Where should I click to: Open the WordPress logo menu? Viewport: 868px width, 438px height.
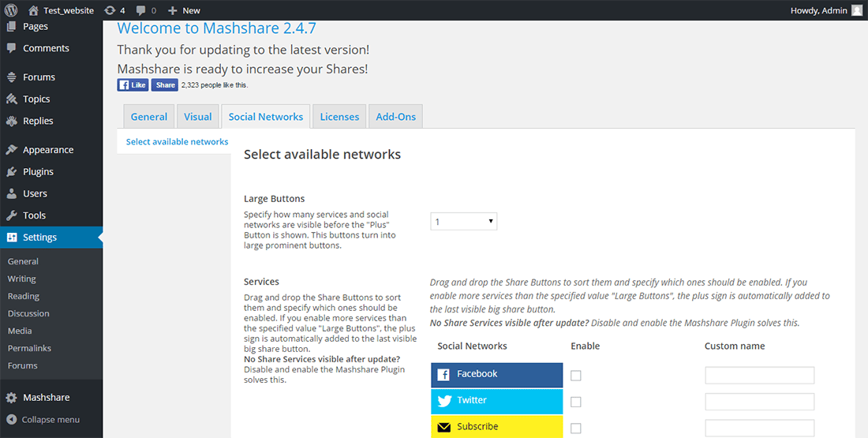[11, 10]
